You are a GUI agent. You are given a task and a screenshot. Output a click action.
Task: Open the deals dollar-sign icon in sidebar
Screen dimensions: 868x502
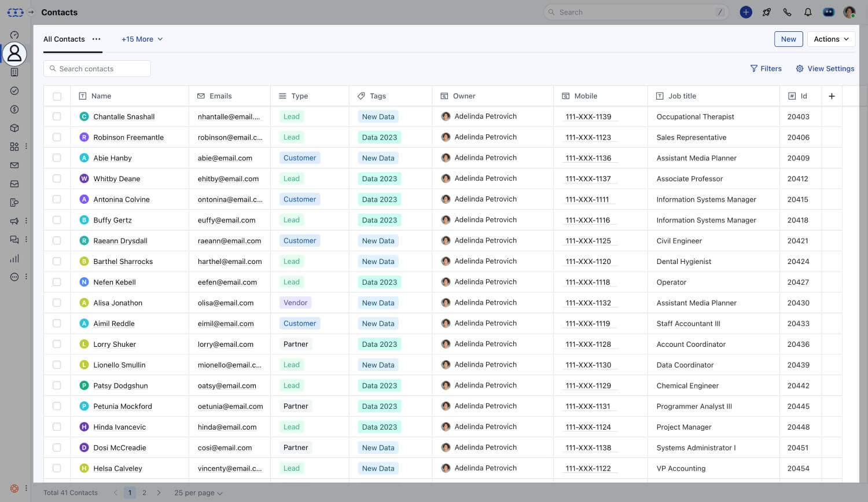14,109
